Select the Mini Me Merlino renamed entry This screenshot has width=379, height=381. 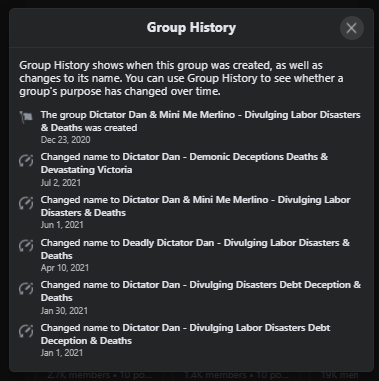pos(195,206)
